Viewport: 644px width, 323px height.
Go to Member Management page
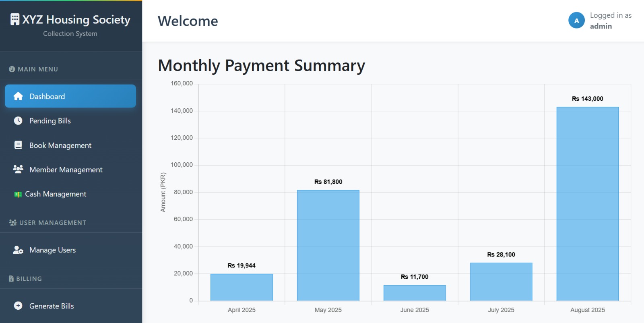(x=70, y=170)
